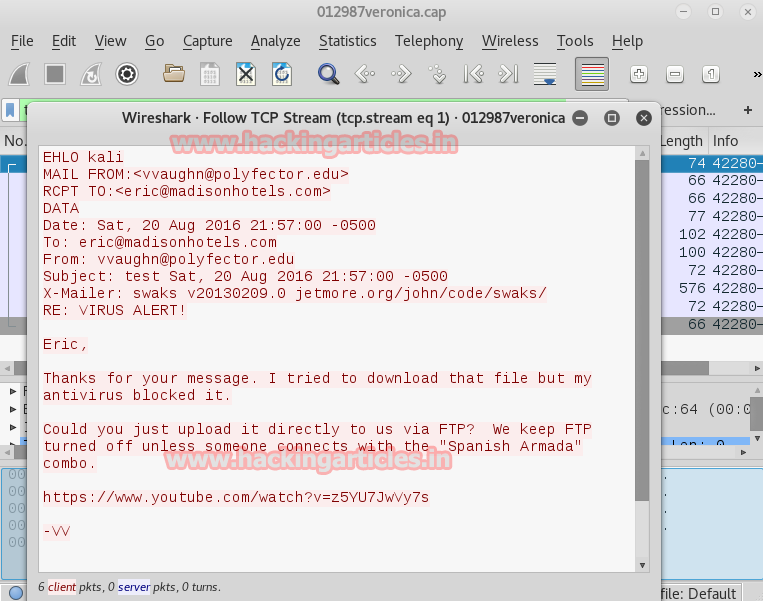The width and height of the screenshot is (763, 601).
Task: Open the File menu
Action: [x=22, y=41]
